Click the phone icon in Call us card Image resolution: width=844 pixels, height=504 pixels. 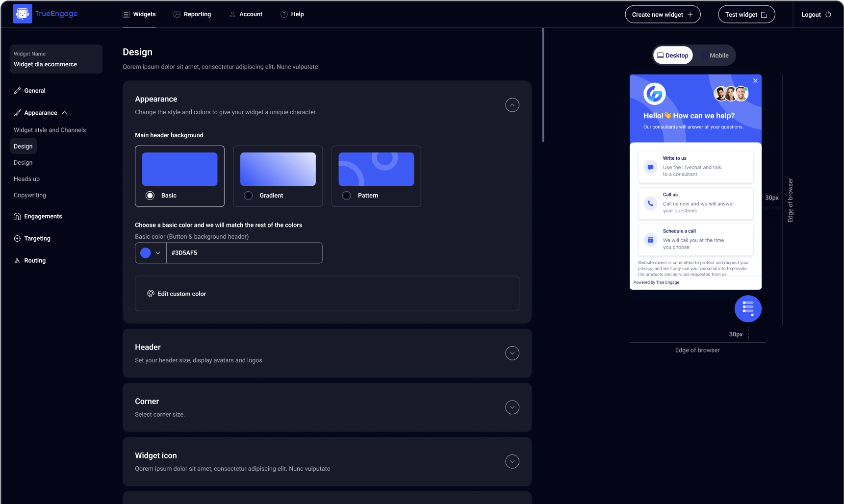[x=650, y=203]
